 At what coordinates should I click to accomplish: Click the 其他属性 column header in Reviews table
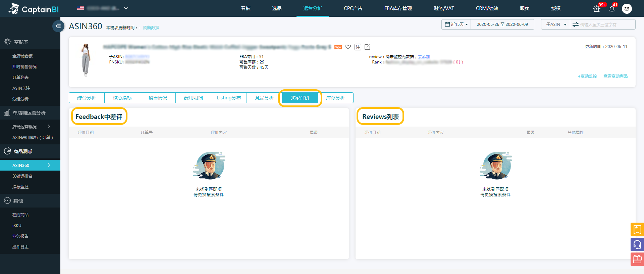575,133
